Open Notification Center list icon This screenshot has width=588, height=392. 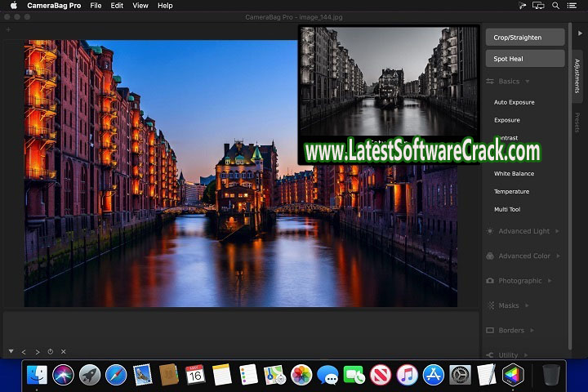(572, 6)
